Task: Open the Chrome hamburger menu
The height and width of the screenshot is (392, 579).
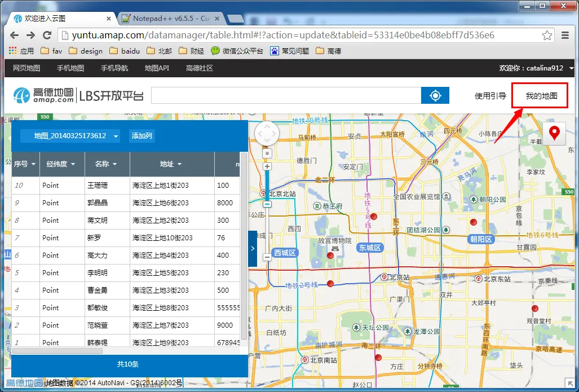Action: [x=564, y=36]
